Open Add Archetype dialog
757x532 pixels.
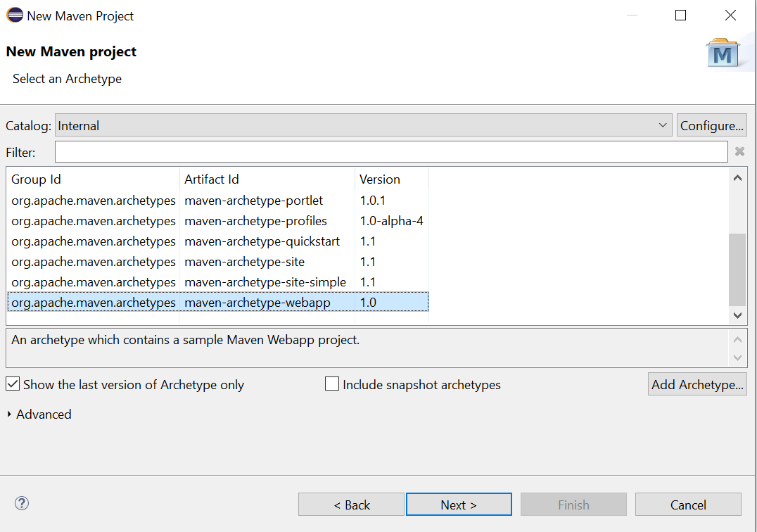coord(696,384)
